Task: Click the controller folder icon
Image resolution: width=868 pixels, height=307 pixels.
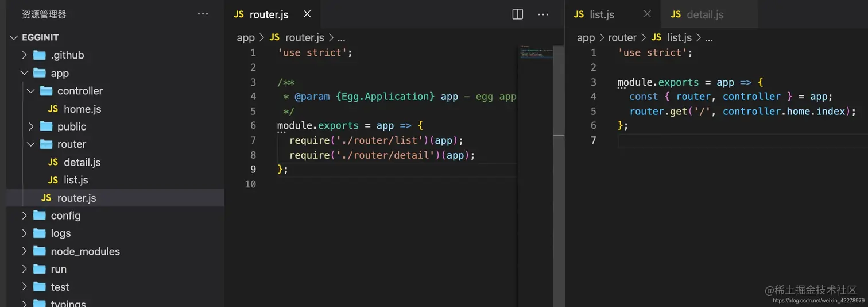Action: [46, 91]
